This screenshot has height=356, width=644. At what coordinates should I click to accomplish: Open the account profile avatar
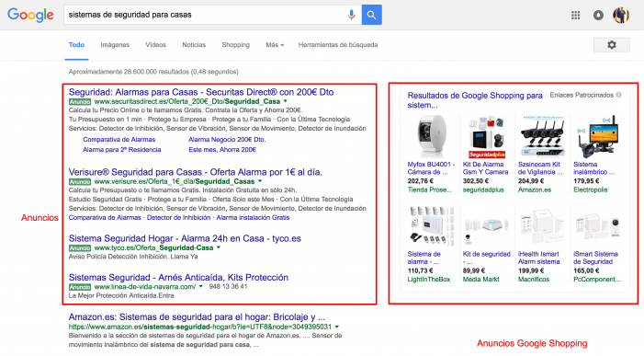[x=621, y=16]
